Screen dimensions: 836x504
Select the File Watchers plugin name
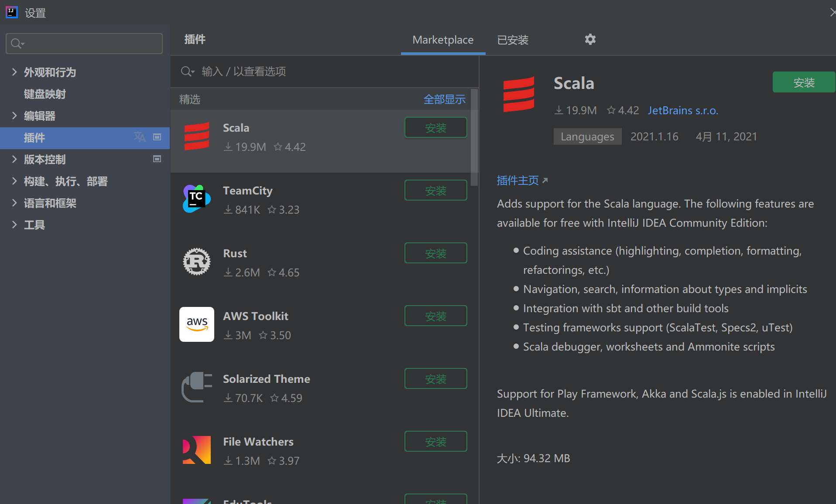pos(258,442)
